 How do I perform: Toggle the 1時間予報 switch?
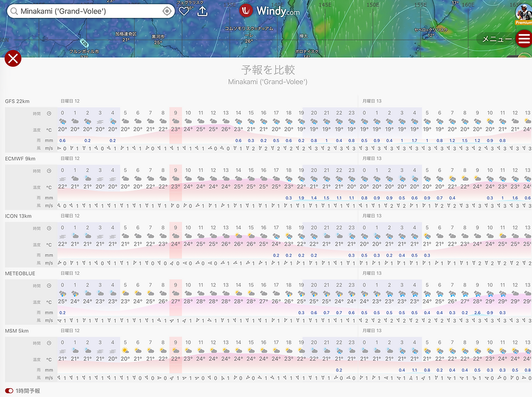pyautogui.click(x=9, y=391)
